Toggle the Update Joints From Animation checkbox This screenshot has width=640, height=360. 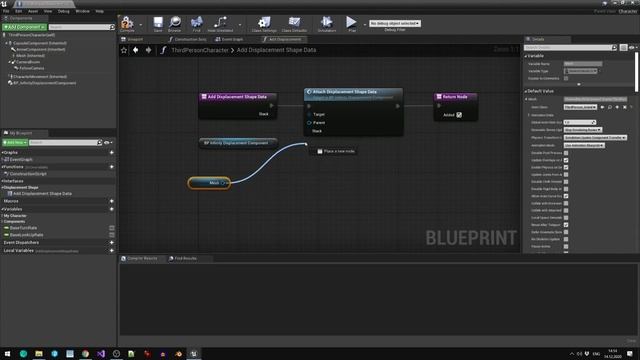point(566,175)
